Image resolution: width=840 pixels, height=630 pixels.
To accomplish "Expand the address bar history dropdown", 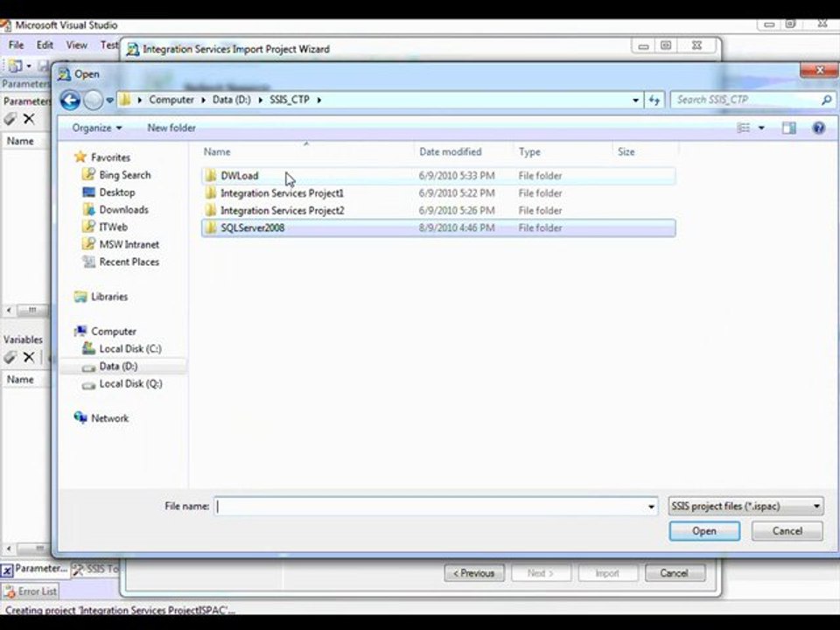I will [x=635, y=100].
